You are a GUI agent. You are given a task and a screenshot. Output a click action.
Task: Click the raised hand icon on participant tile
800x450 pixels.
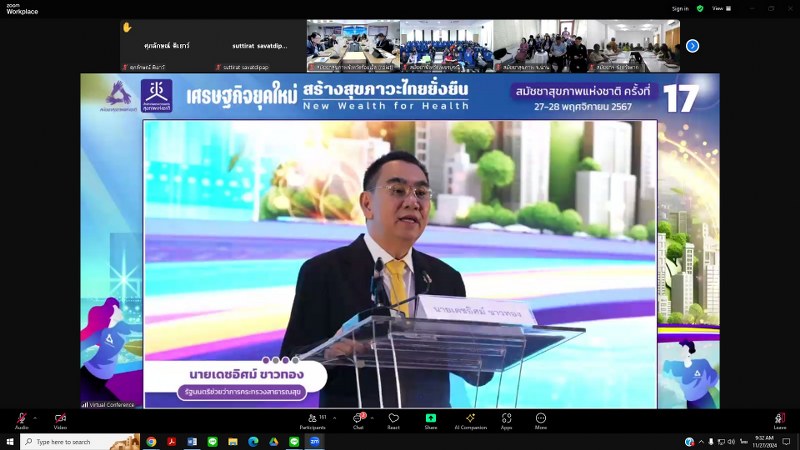(127, 28)
